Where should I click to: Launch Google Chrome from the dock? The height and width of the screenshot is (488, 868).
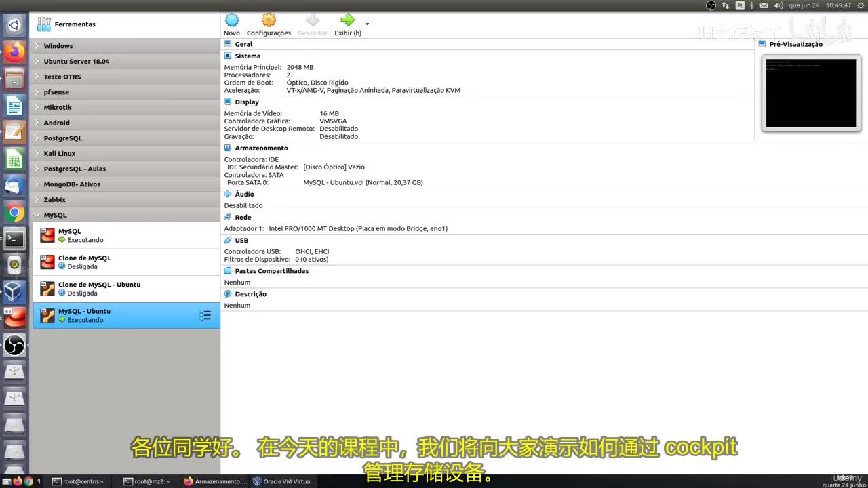[x=14, y=212]
